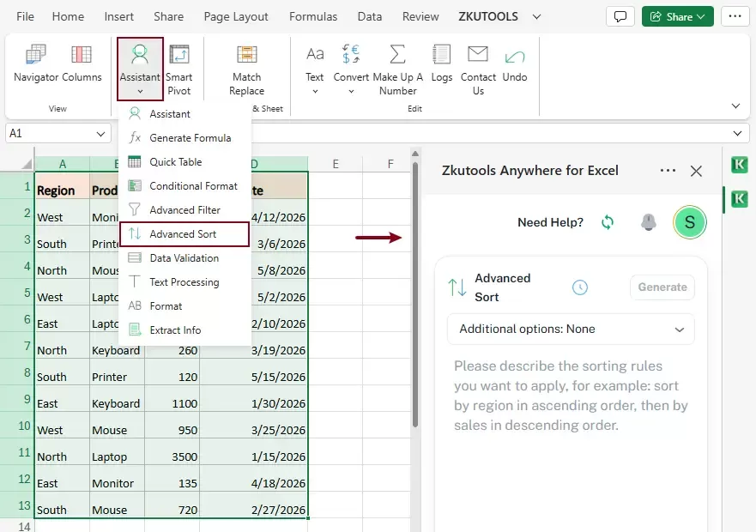Switch to the Share ribbon tab
This screenshot has height=532, width=756.
click(168, 16)
